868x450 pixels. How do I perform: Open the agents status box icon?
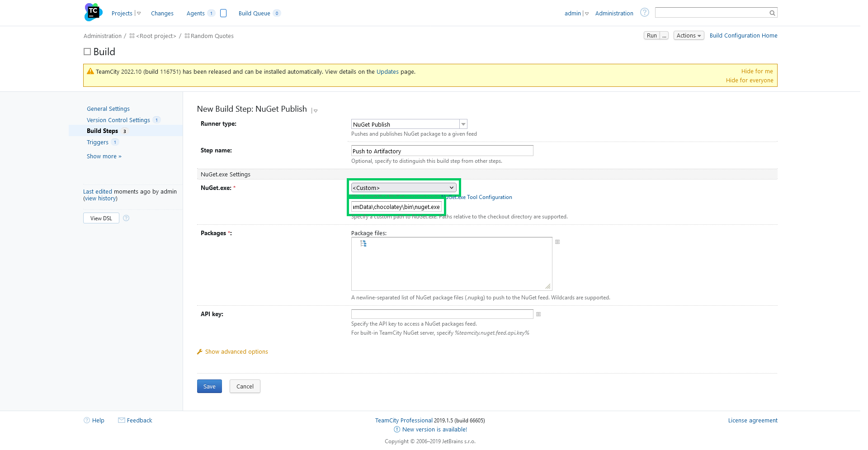(x=223, y=13)
